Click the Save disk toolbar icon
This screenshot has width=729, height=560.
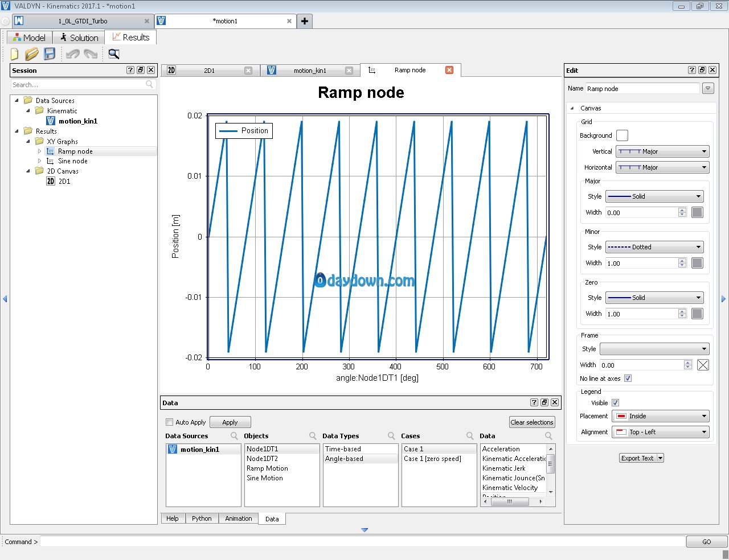(50, 54)
